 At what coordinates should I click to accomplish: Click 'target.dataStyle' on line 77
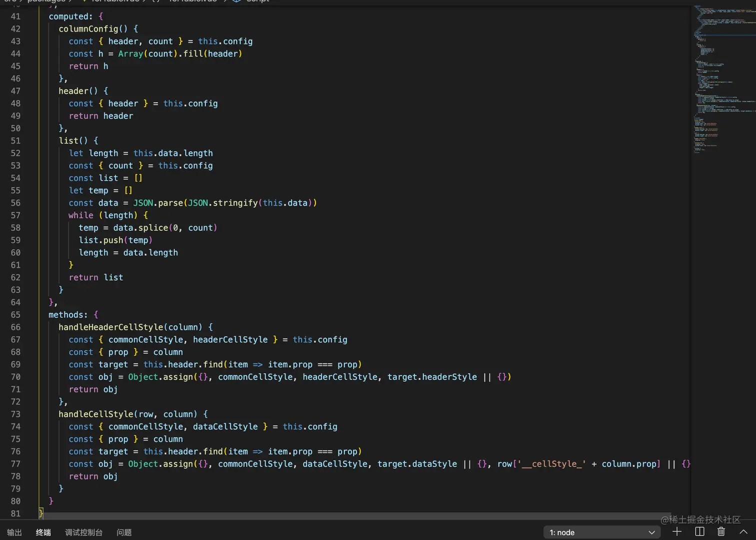(417, 464)
